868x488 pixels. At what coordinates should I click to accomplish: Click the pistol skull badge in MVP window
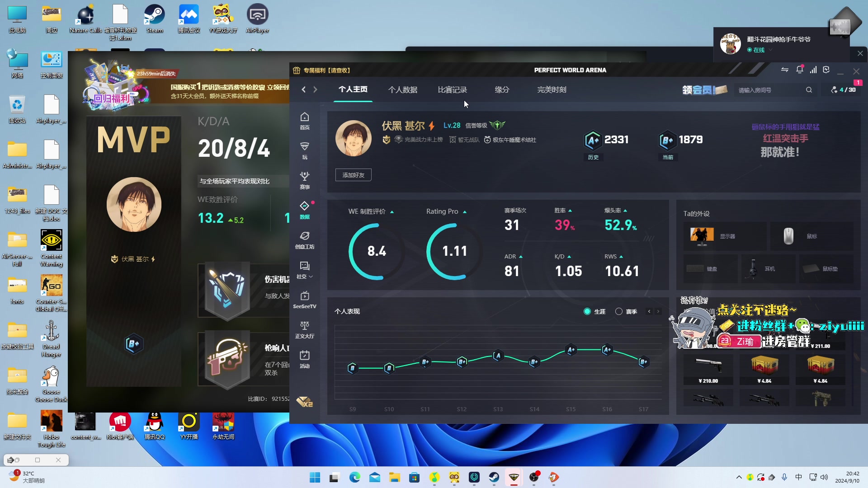[x=227, y=360]
